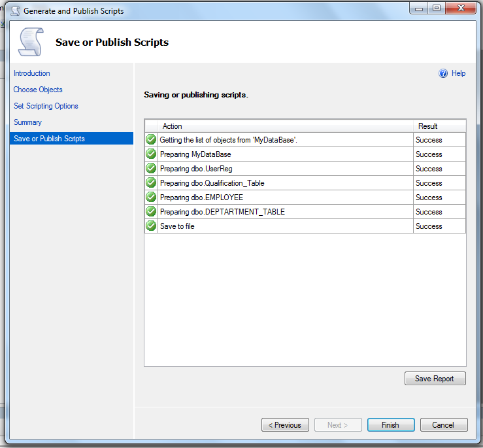Click Success result for 'Save to file'
The width and height of the screenshot is (483, 448).
(x=429, y=226)
